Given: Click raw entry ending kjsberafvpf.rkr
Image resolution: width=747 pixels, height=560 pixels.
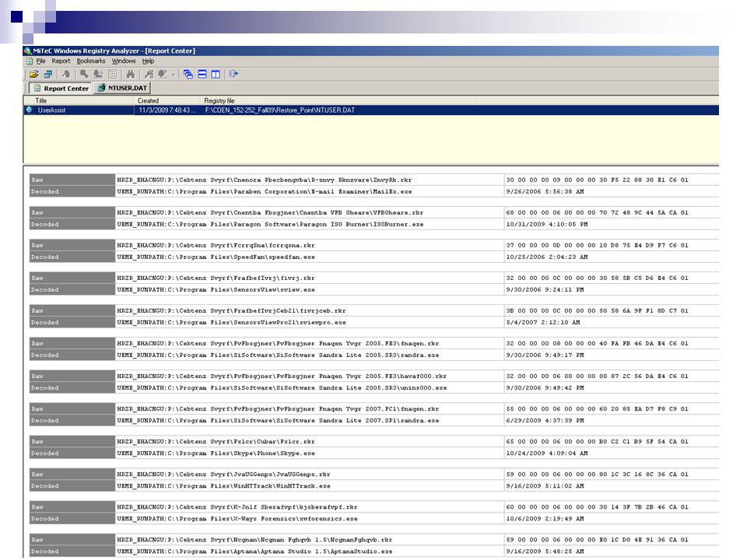Looking at the screenshot, I should (x=237, y=507).
